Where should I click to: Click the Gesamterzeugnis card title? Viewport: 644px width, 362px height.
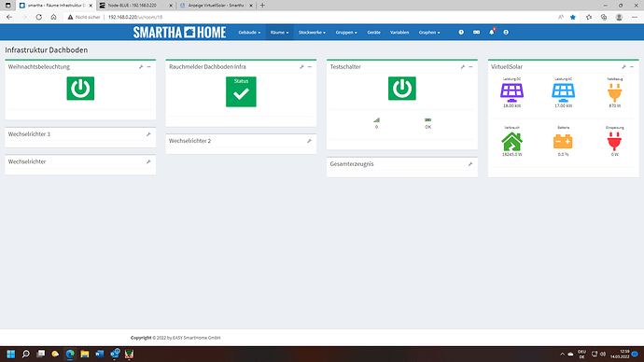pos(352,164)
